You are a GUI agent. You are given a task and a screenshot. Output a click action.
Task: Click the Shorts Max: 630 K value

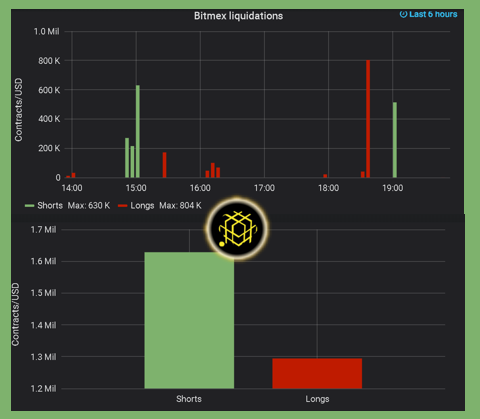(x=89, y=205)
